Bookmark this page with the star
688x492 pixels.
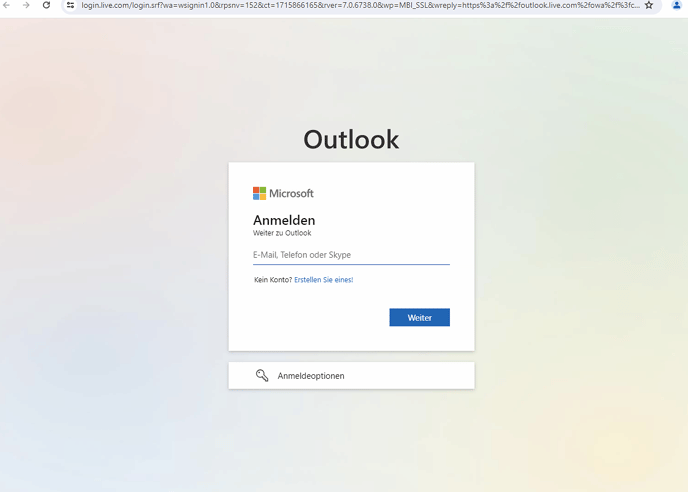pos(649,5)
